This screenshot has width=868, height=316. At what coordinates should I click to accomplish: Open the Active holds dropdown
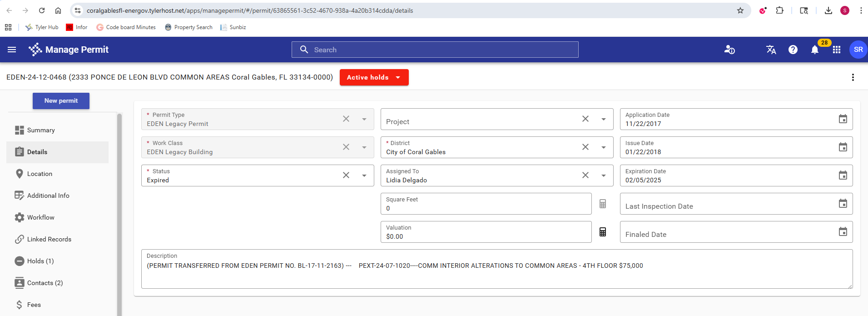point(374,77)
